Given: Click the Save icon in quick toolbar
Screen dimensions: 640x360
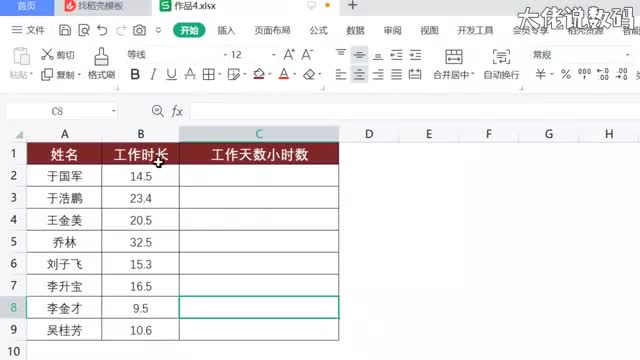Looking at the screenshot, I should (x=65, y=30).
